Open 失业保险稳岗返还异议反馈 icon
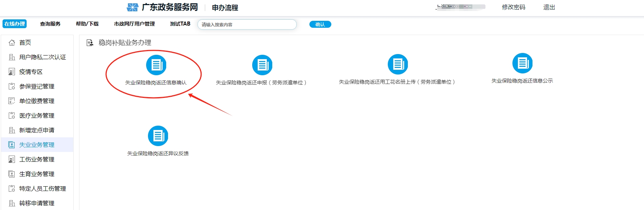Image resolution: width=644 pixels, height=210 pixels. (x=158, y=136)
